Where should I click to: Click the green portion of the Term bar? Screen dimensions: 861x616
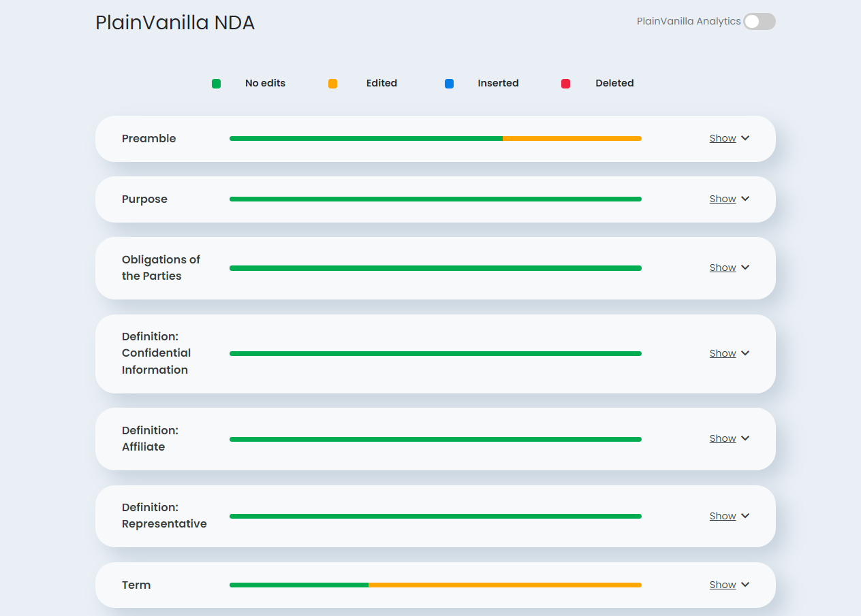(x=299, y=585)
